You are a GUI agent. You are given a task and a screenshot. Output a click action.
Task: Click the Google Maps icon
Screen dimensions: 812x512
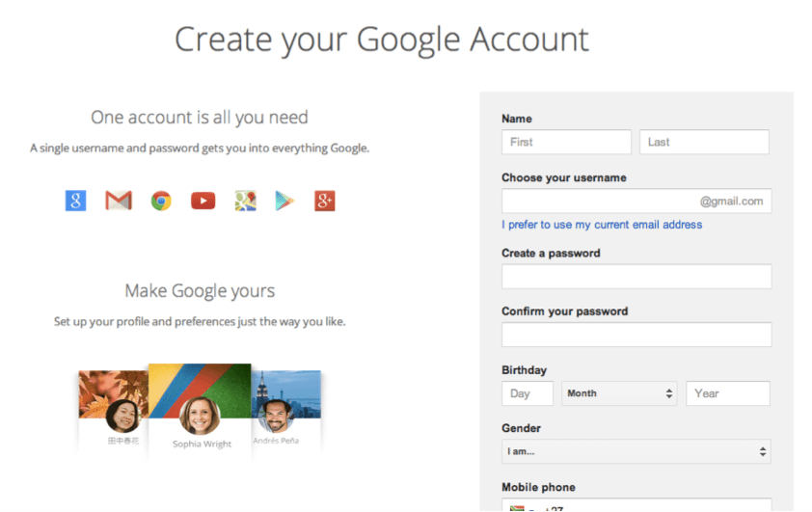pos(246,201)
